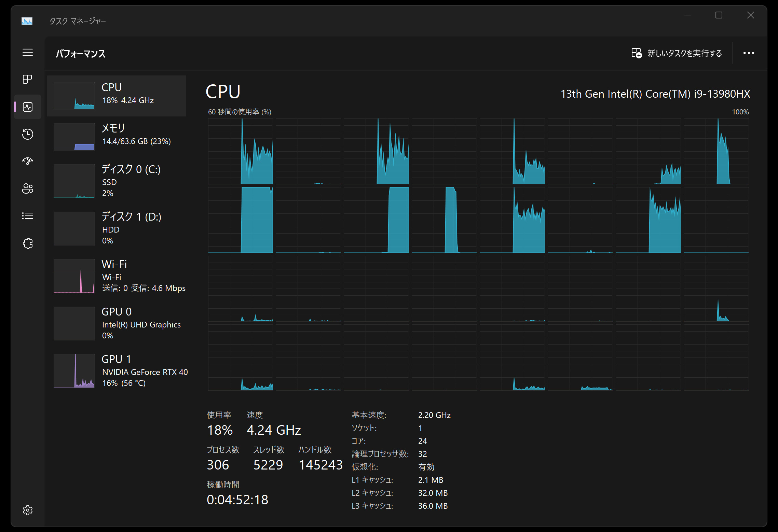This screenshot has width=778, height=532.
Task: Select GPU 0 Intel UHD Graphics
Action: (x=117, y=323)
